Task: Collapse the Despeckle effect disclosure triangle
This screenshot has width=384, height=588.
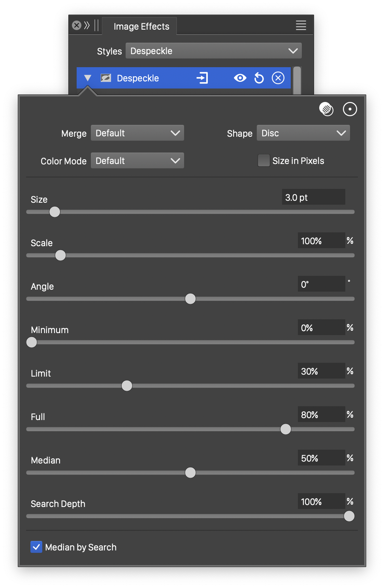Action: (88, 78)
